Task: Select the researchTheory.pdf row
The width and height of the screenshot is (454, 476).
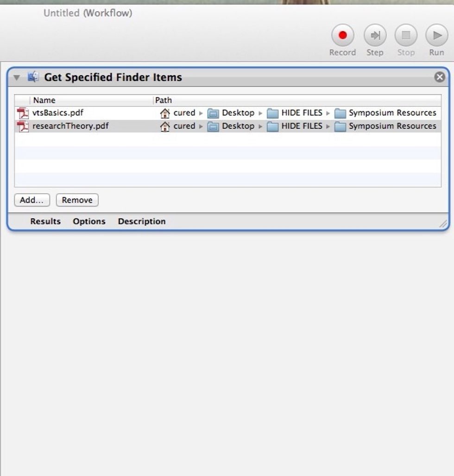Action: point(228,126)
